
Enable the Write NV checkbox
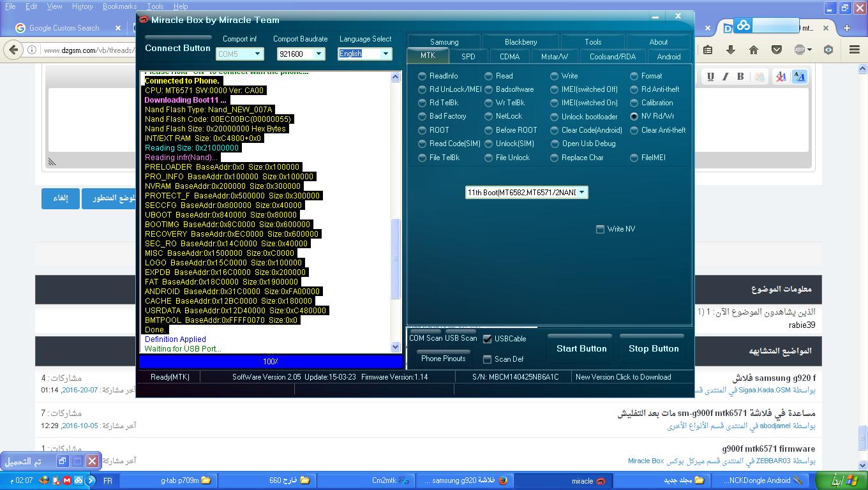[600, 229]
